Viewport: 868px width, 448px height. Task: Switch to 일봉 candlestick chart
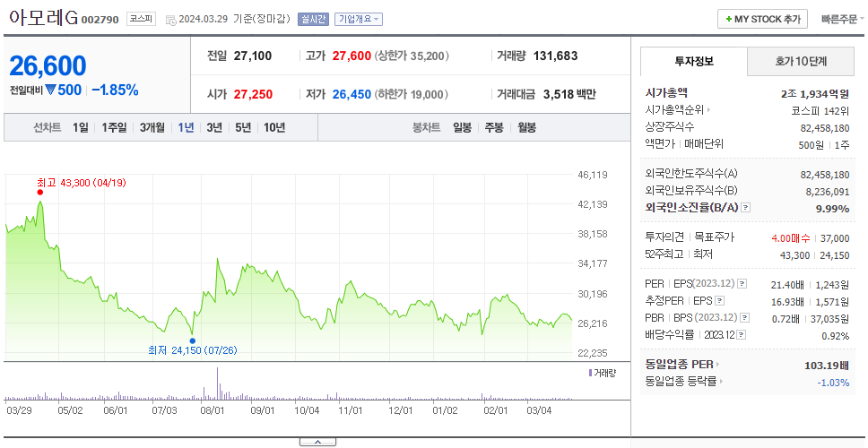pos(462,128)
